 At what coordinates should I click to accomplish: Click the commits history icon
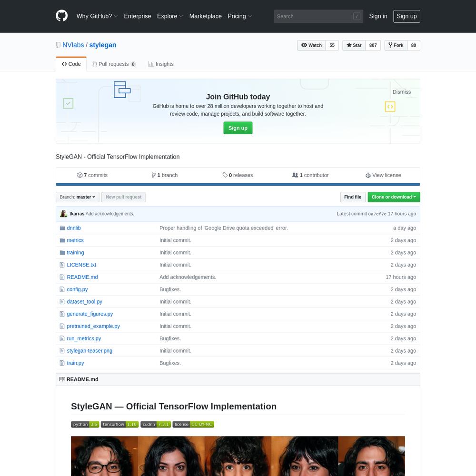pyautogui.click(x=80, y=175)
